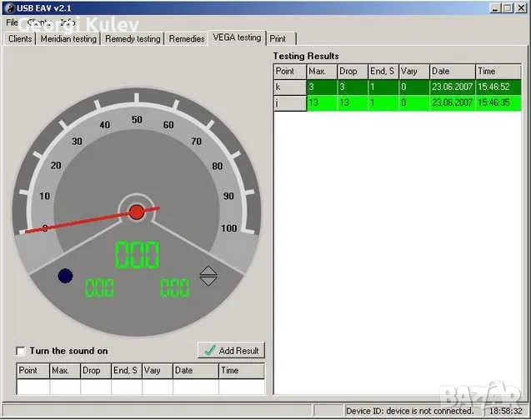Screen dimensions: 531x420
Task: Minimize the USB EAV window
Action: 497,8
